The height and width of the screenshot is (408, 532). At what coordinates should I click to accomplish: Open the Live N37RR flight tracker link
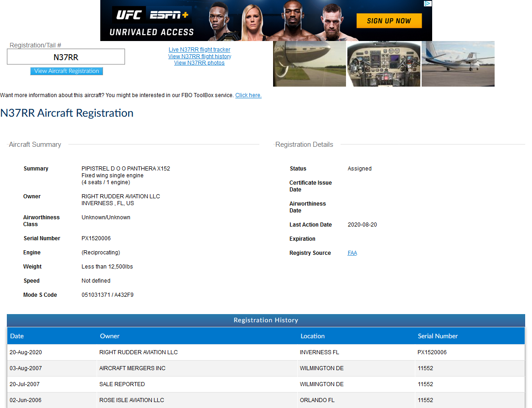tap(200, 50)
